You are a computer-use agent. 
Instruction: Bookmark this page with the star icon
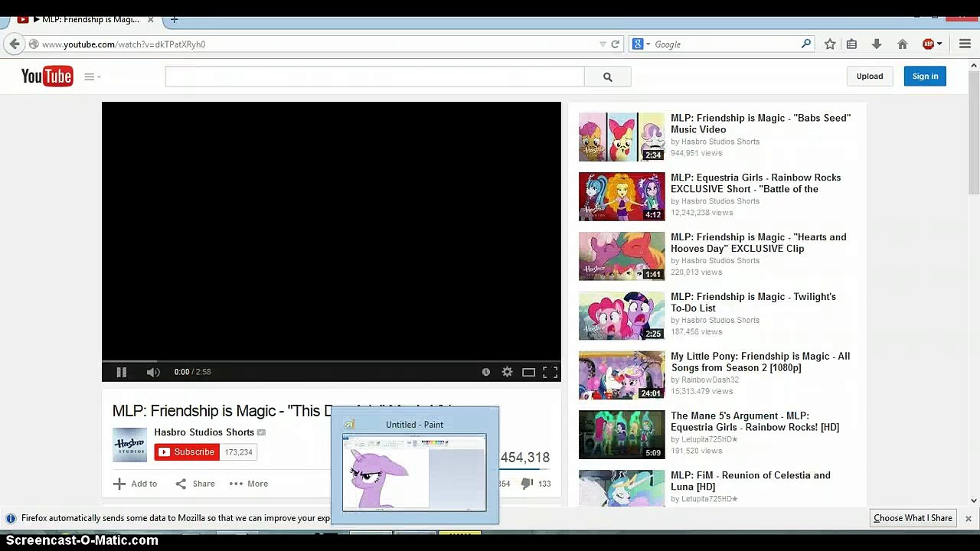pyautogui.click(x=830, y=44)
